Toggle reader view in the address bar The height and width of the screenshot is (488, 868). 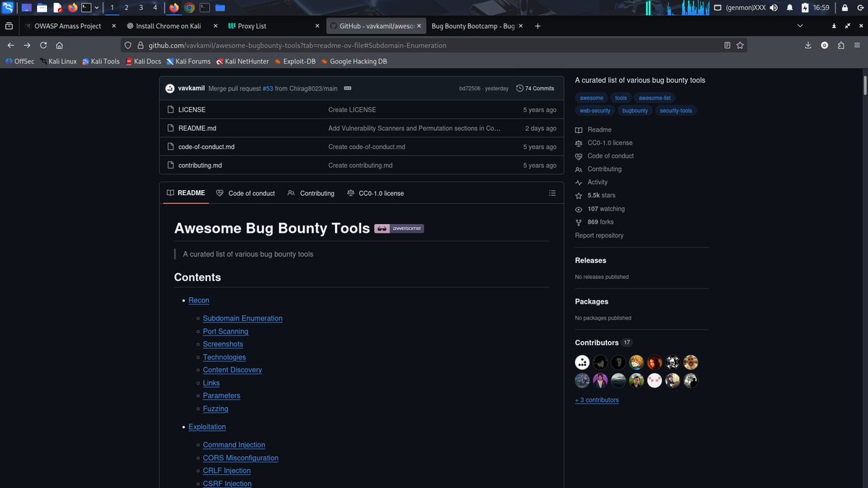[727, 45]
